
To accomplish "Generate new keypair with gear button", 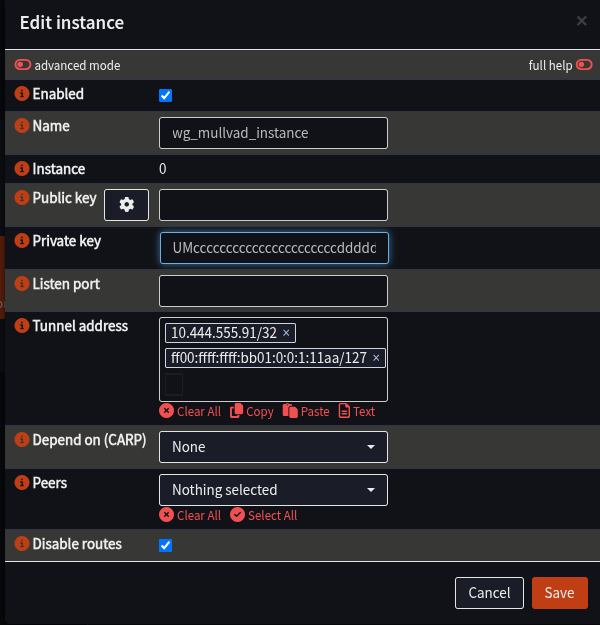I will coord(126,205).
